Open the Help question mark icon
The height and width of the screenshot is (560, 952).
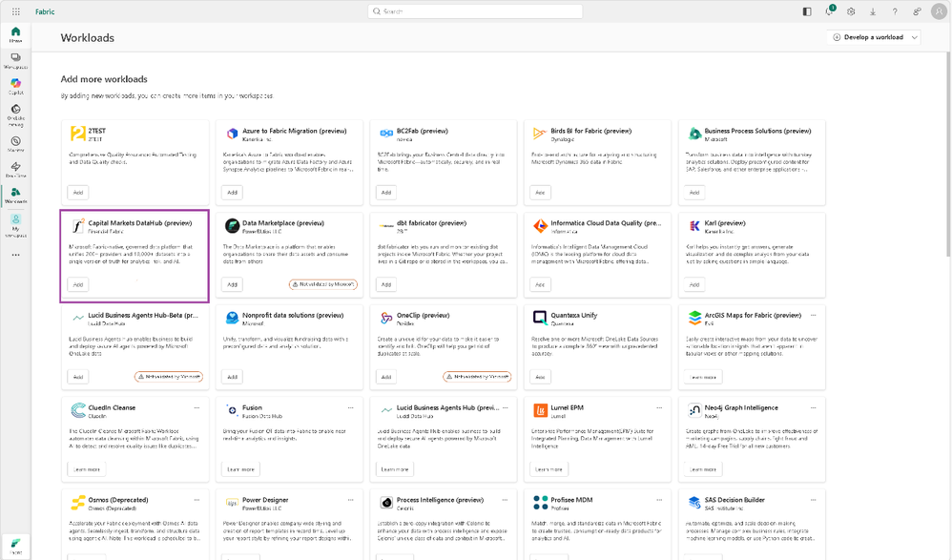coord(895,11)
